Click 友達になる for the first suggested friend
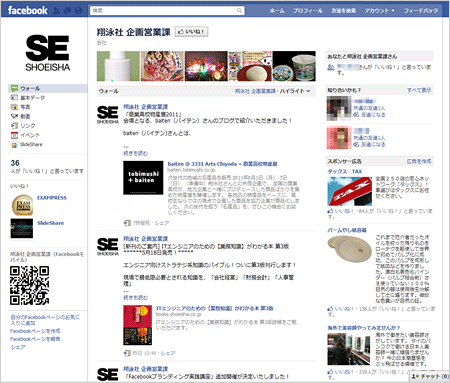Viewport: 450px width, 383px height. coord(373,115)
